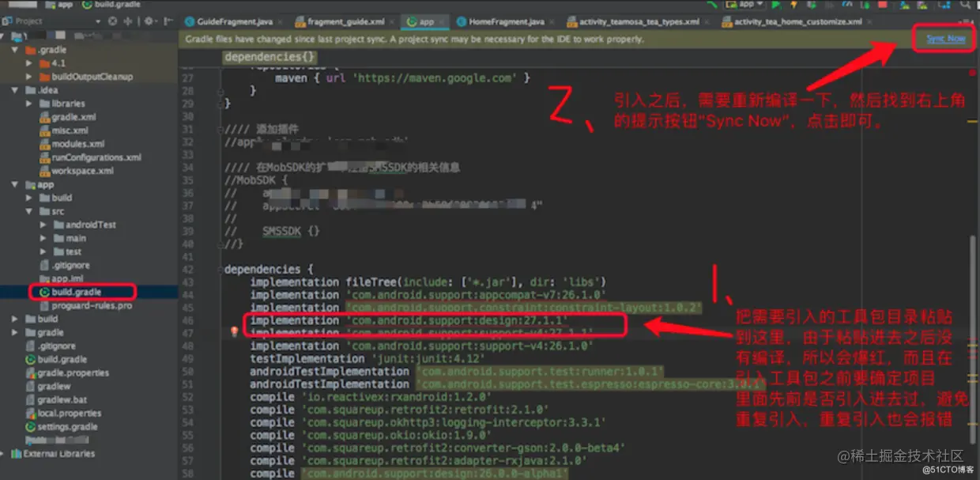Viewport: 980px width, 480px height.
Task: Click the Sync Now link
Action: 945,39
